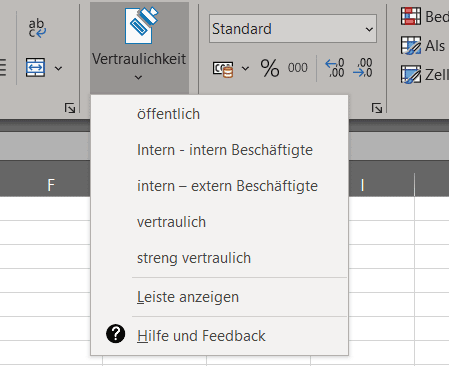449x366 pixels.
Task: Click the Vertraulichkeit sensitivity label icon
Action: 141,26
